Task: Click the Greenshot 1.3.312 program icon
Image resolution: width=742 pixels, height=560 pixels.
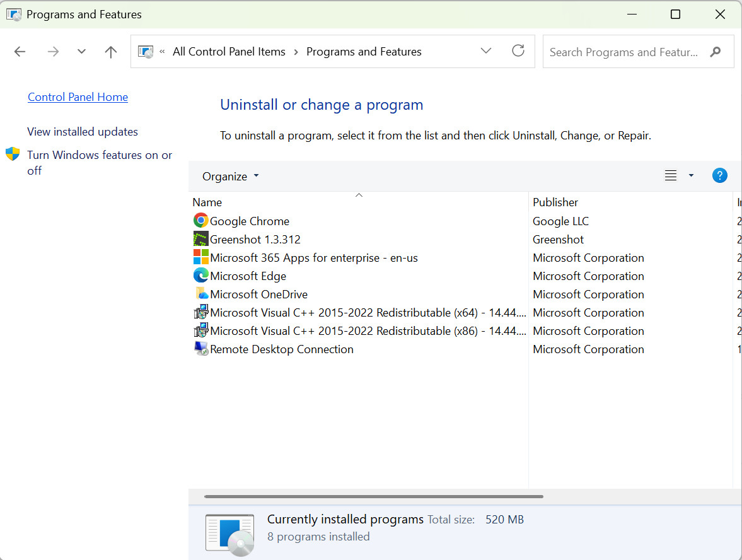Action: click(200, 239)
